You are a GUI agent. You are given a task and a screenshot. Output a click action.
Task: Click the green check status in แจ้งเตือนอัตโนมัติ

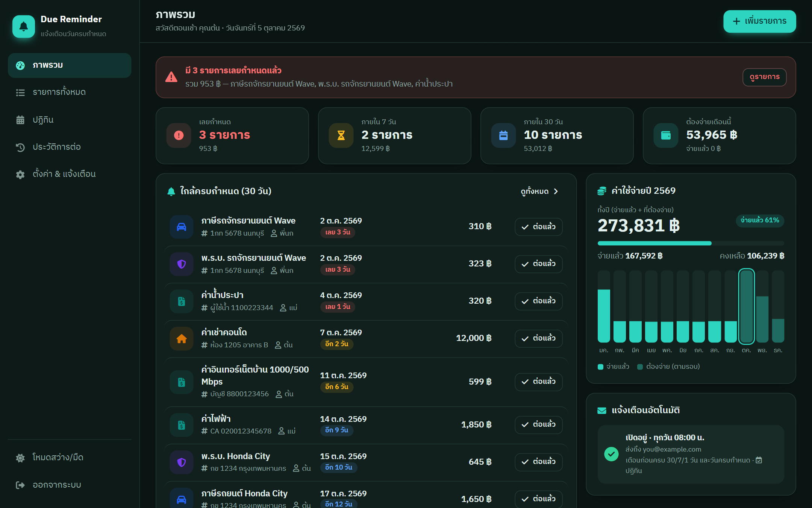point(611,454)
